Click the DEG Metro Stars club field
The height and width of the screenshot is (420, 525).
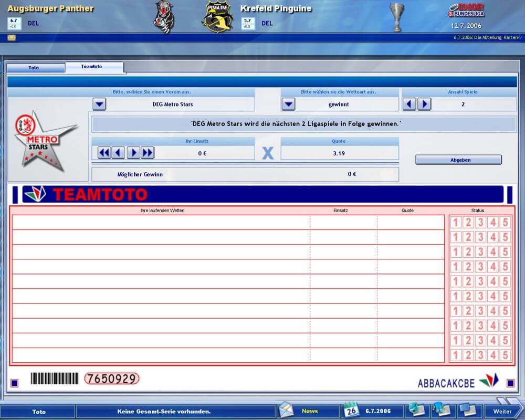[173, 104]
